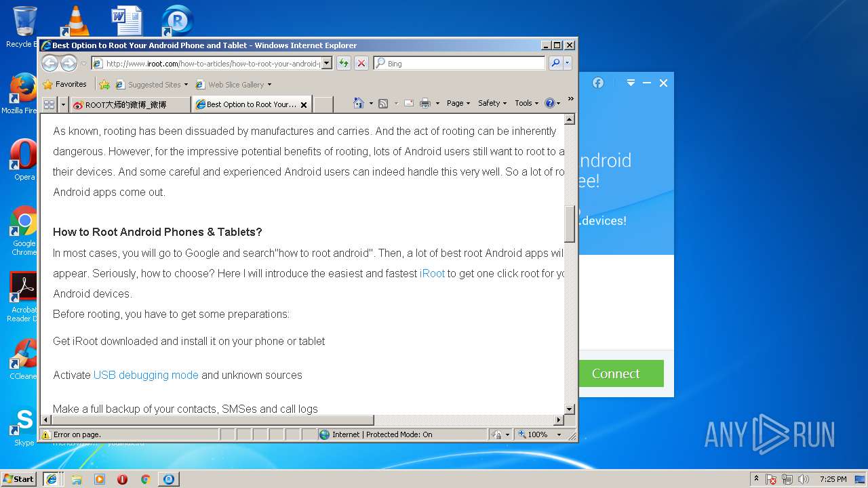Open the VLC media player desktop icon
Screen dimensions: 868x488
click(x=75, y=20)
